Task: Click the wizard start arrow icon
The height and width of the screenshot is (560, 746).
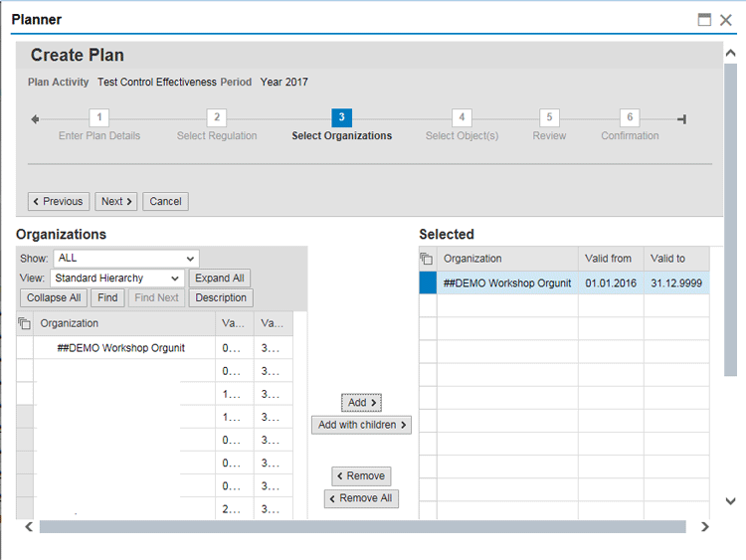Action: (x=36, y=119)
